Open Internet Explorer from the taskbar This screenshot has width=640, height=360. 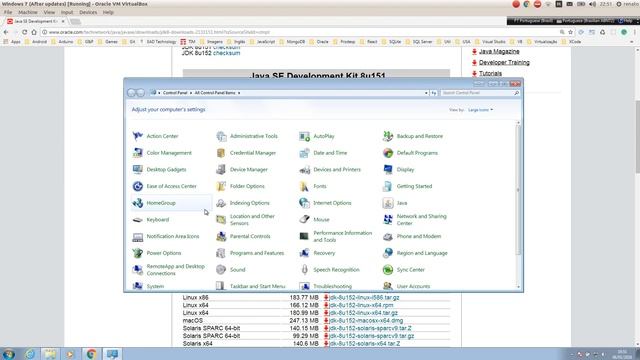click(x=30, y=354)
